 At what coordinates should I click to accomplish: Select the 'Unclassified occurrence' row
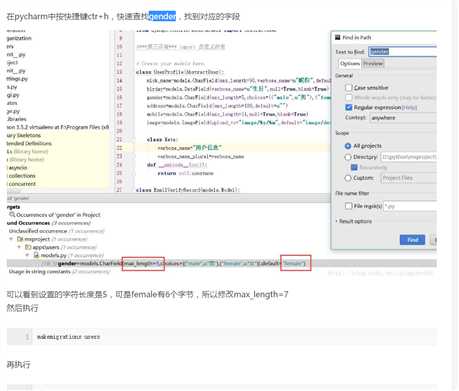point(56,231)
